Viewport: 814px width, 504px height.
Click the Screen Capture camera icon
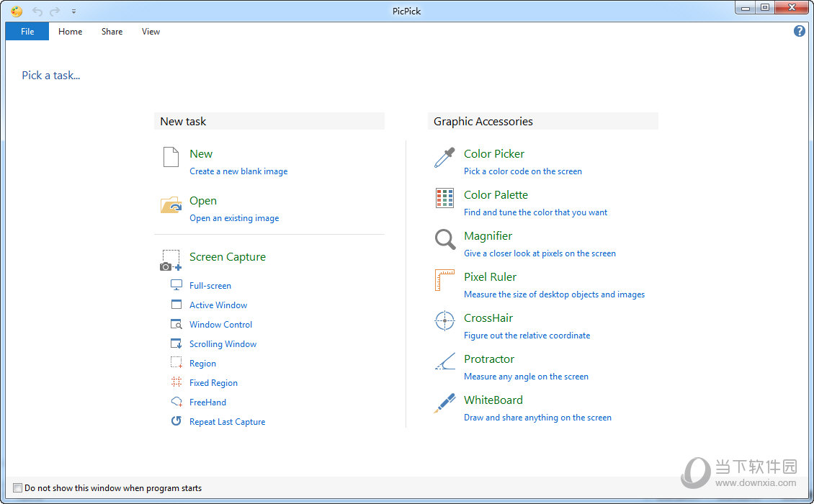pyautogui.click(x=171, y=261)
